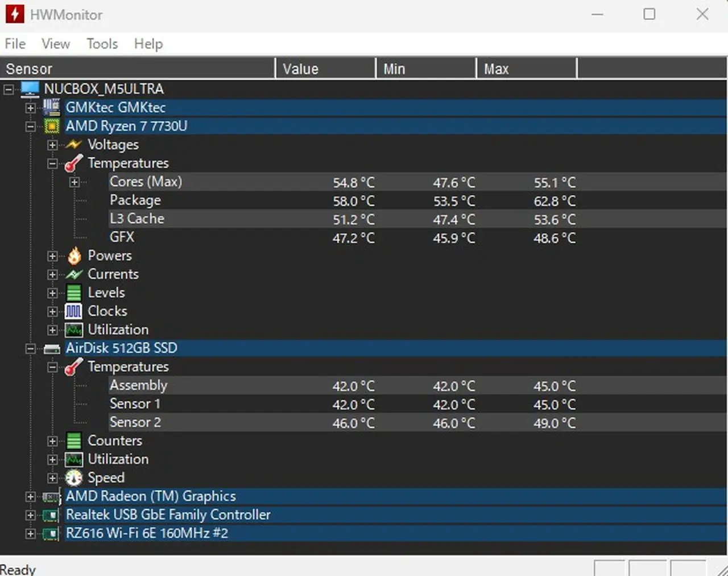Expand the GMKtec GMKtec motherboard node
Image resolution: width=728 pixels, height=576 pixels.
(31, 108)
